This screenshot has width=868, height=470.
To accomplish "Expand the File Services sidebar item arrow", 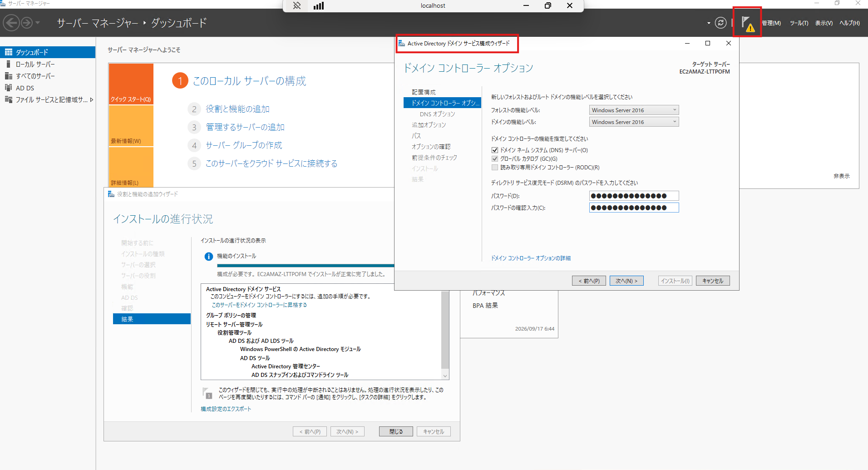I will click(x=92, y=99).
